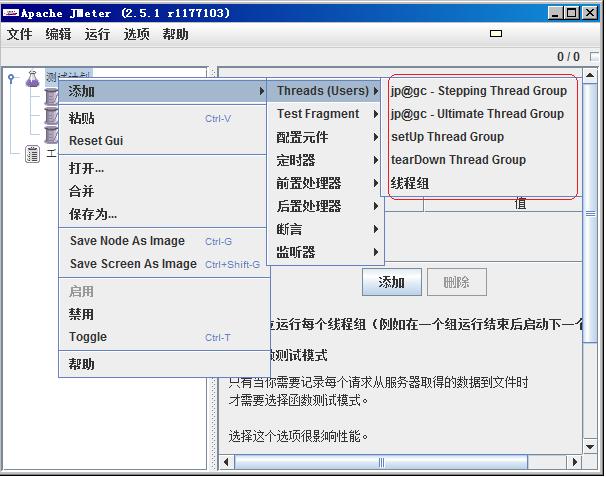The image size is (606, 477).
Task: Click the test plan flask icon
Action: (x=32, y=78)
